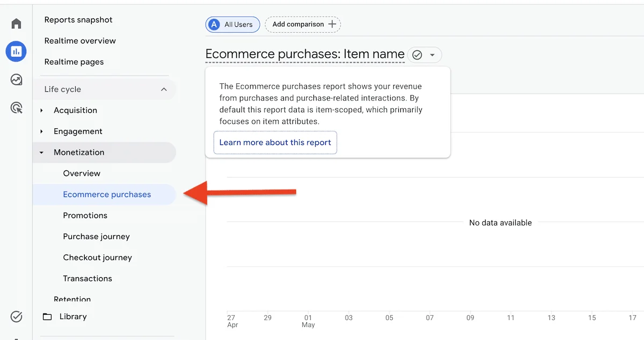Screen dimensions: 644x340
Task: Open the Advertising icon in the rail
Action: [x=16, y=107]
